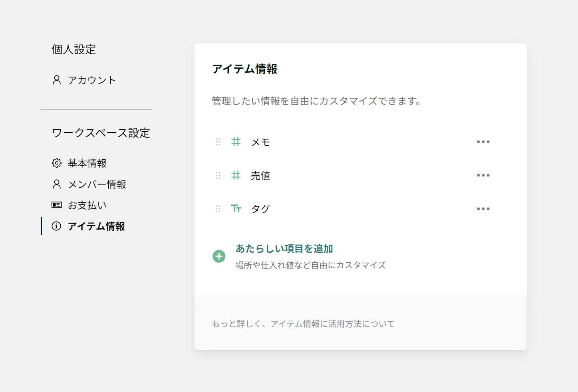Click the gear icon beside 基本情報
Viewport: 578px width, 392px height.
57,163
